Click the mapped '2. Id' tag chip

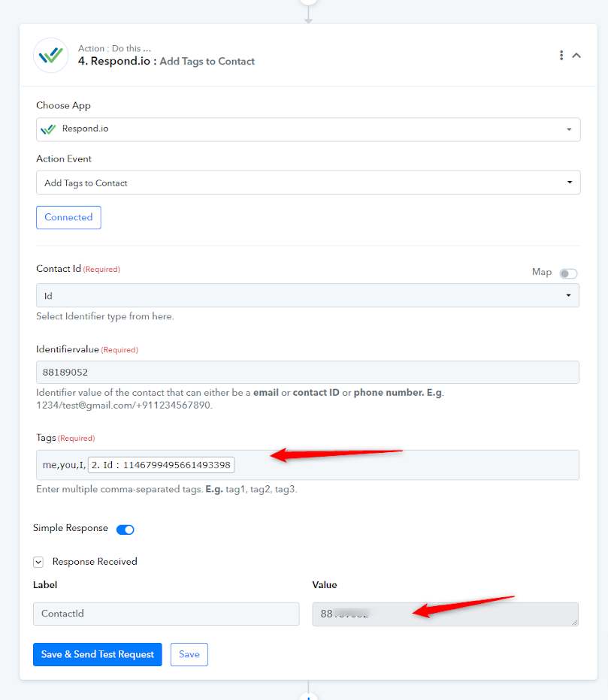click(162, 465)
